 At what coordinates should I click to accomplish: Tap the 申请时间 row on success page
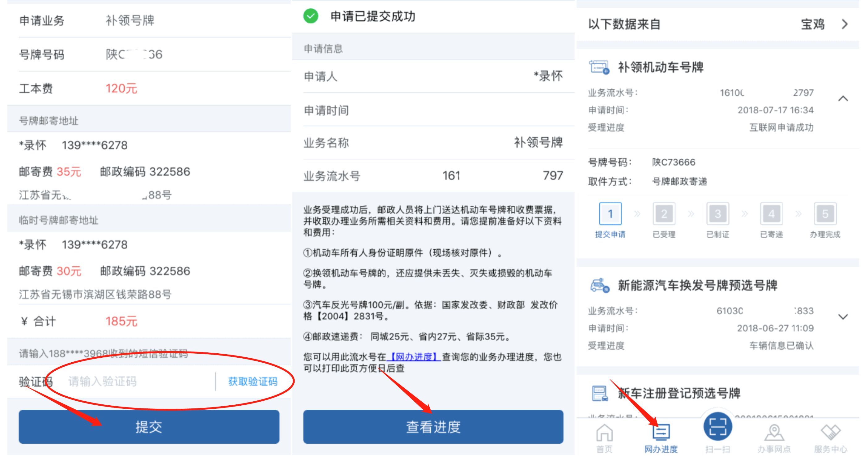click(433, 110)
